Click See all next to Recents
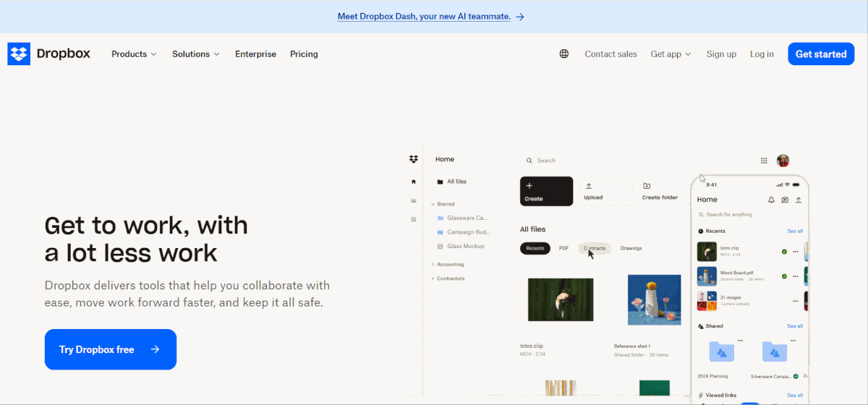This screenshot has height=405, width=868. pos(795,231)
